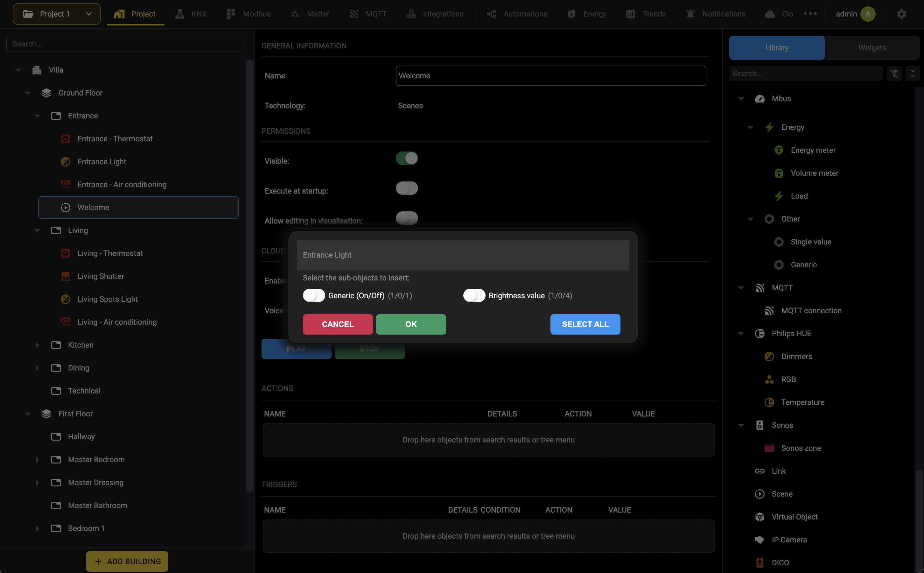
Task: Click the green OK button
Action: coord(411,324)
